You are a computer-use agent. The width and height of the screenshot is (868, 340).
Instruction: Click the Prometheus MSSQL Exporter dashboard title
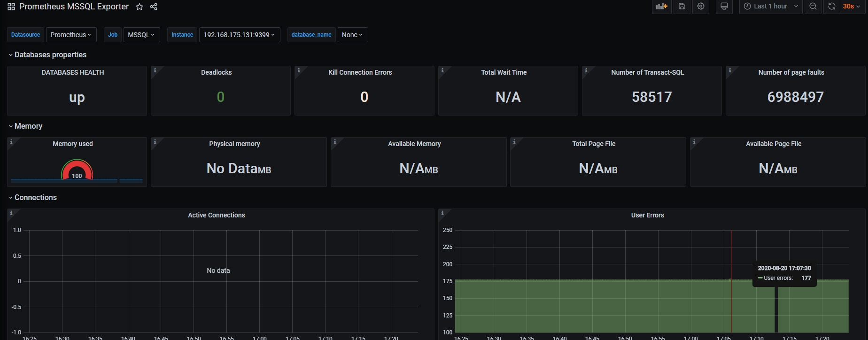point(74,7)
